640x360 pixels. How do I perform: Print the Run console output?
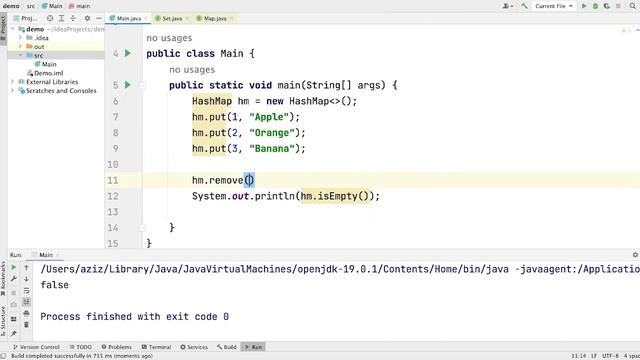pos(27,313)
